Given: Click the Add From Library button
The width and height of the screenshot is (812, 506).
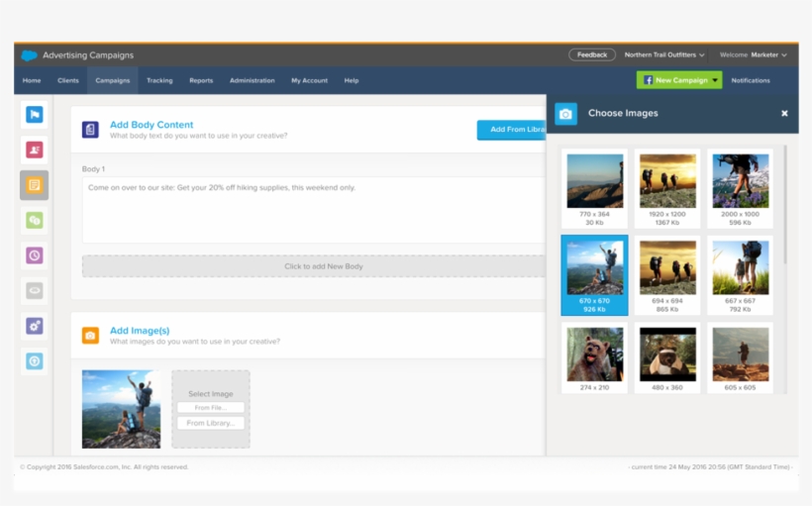Looking at the screenshot, I should (x=511, y=130).
